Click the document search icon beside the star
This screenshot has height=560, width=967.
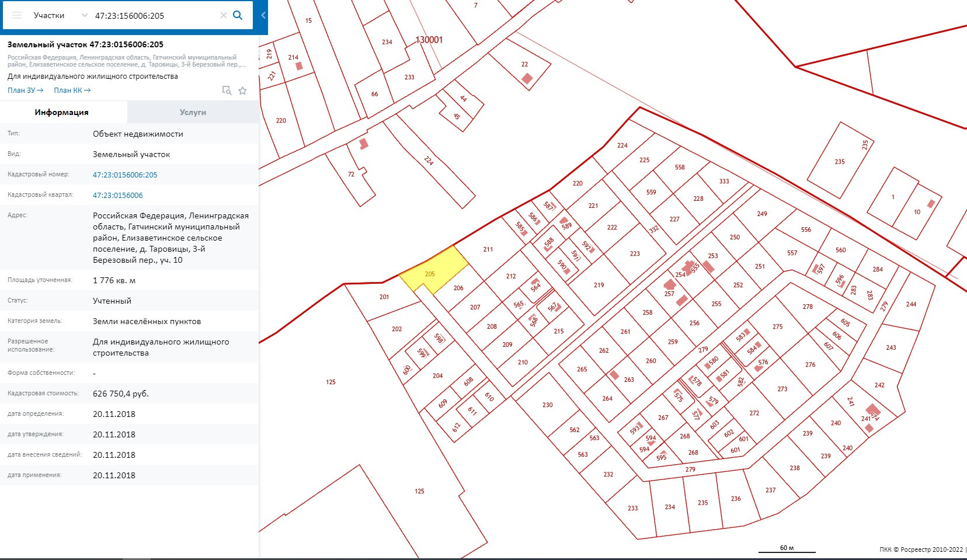point(227,91)
